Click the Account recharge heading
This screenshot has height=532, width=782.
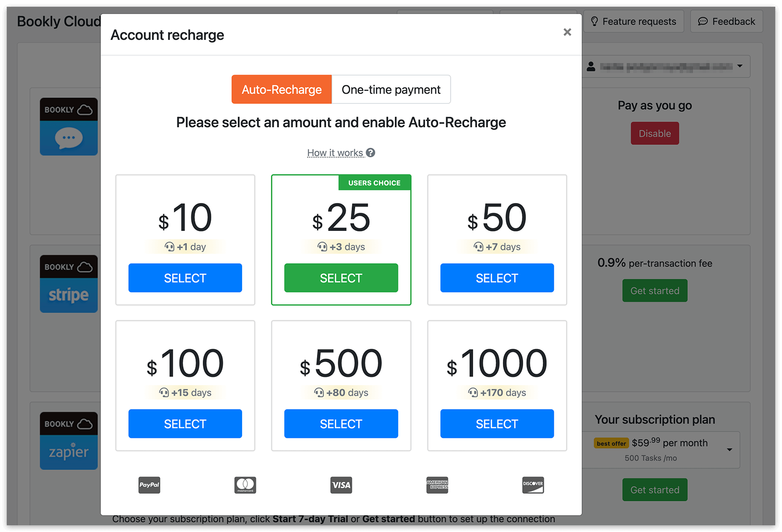point(167,35)
